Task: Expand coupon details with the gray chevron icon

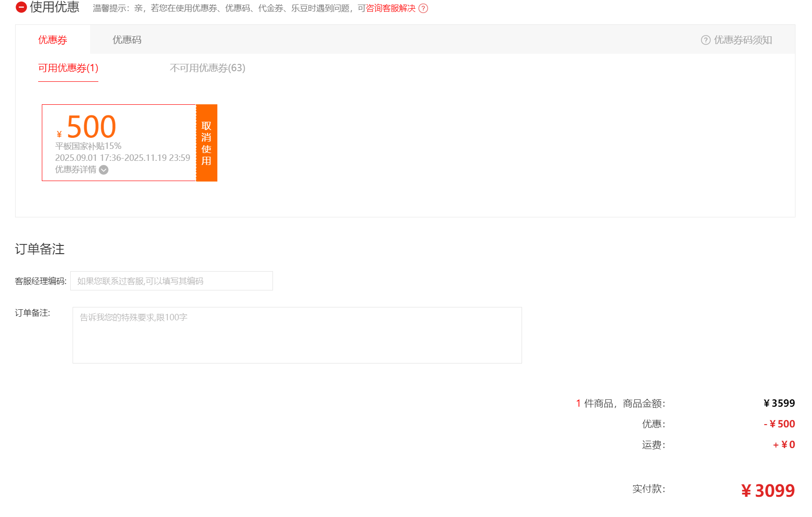Action: (x=104, y=170)
